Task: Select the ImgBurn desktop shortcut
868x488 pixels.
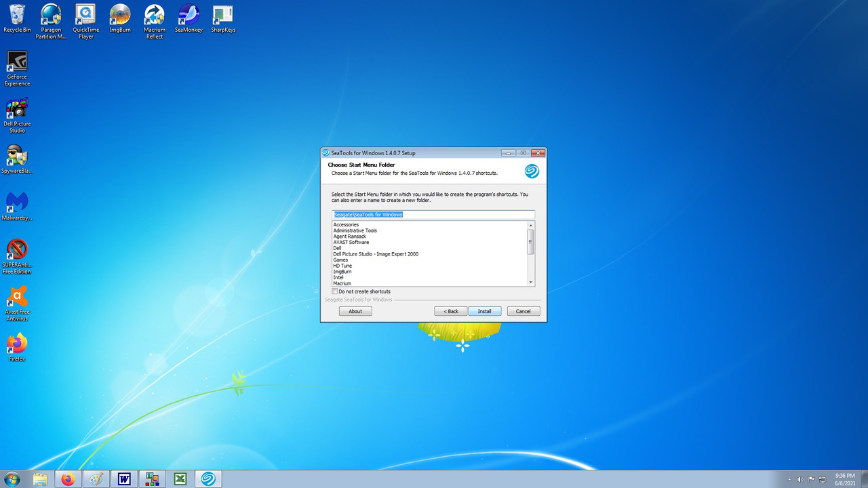Action: click(x=120, y=18)
